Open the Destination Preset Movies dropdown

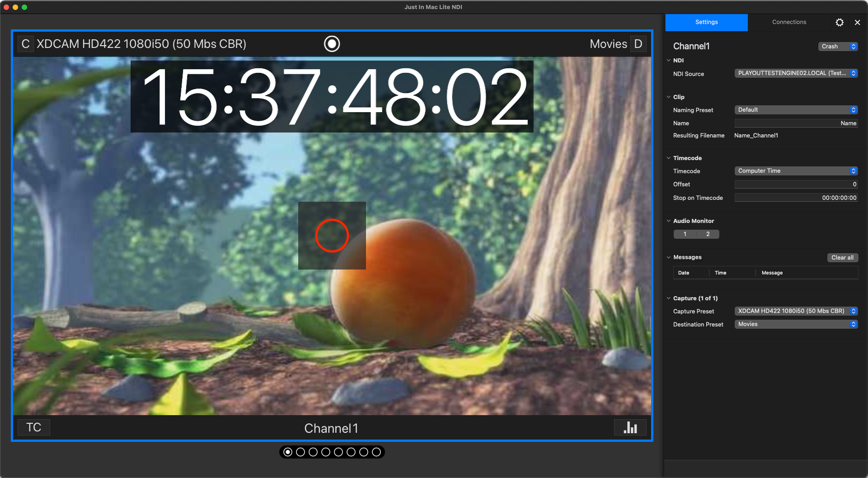(x=796, y=324)
